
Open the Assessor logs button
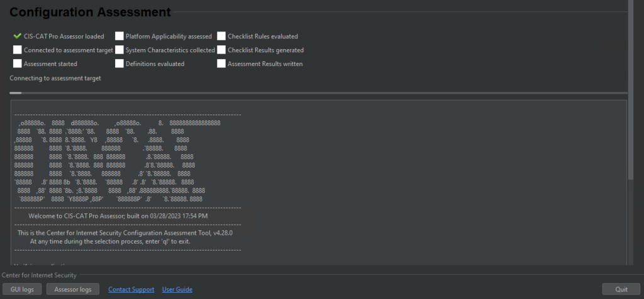[73, 289]
